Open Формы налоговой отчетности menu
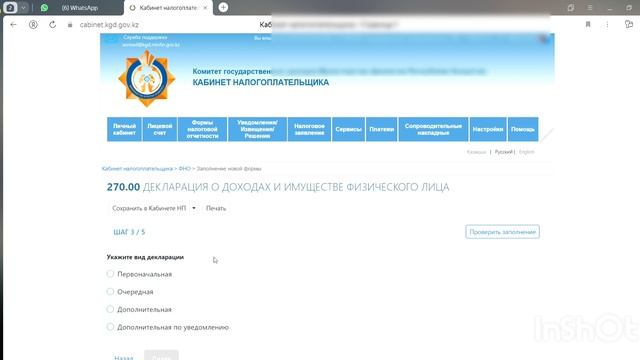This screenshot has height=360, width=640. pyautogui.click(x=202, y=129)
